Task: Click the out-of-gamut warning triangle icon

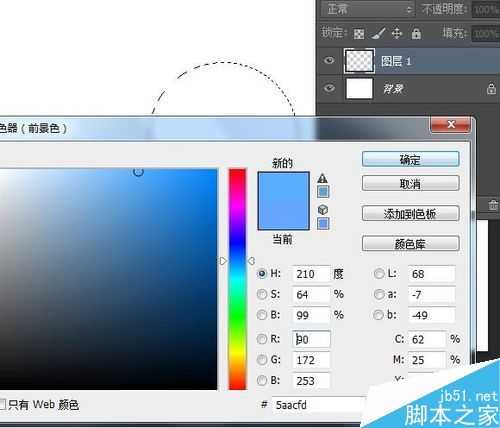Action: tap(322, 178)
